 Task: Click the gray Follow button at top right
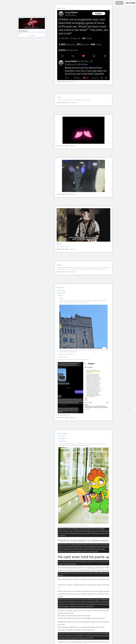(x=119, y=3)
